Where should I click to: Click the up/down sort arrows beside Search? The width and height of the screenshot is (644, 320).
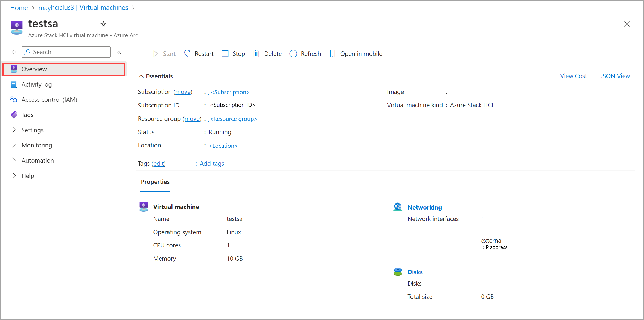[14, 52]
